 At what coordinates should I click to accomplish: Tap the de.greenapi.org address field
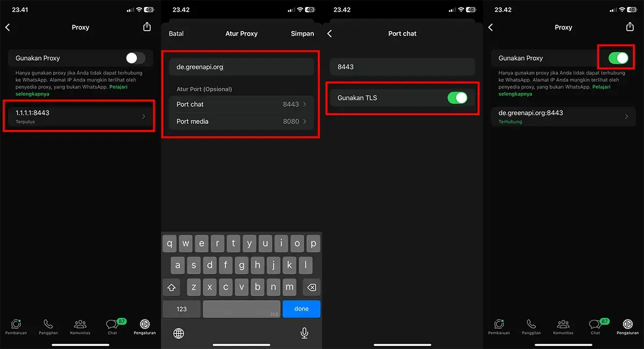click(241, 67)
